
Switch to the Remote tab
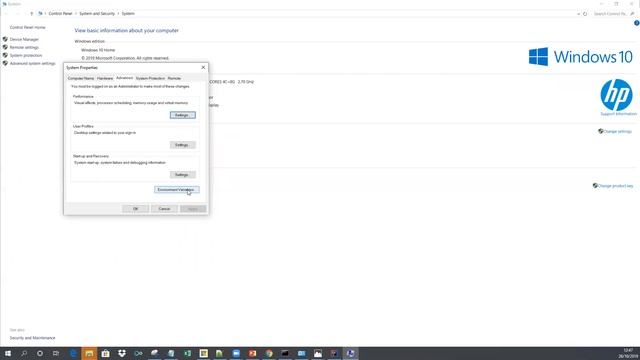(174, 78)
